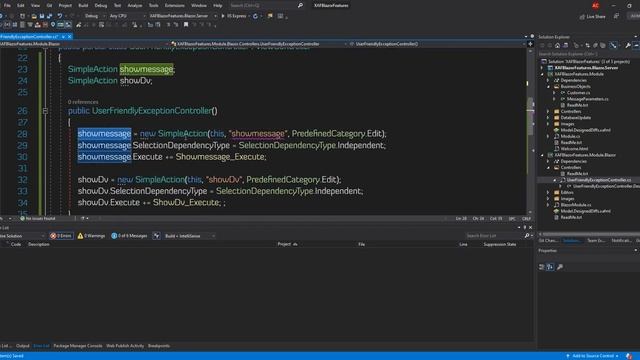
Task: Select MessageParameters.cs in Solution Explorer
Action: [x=587, y=99]
